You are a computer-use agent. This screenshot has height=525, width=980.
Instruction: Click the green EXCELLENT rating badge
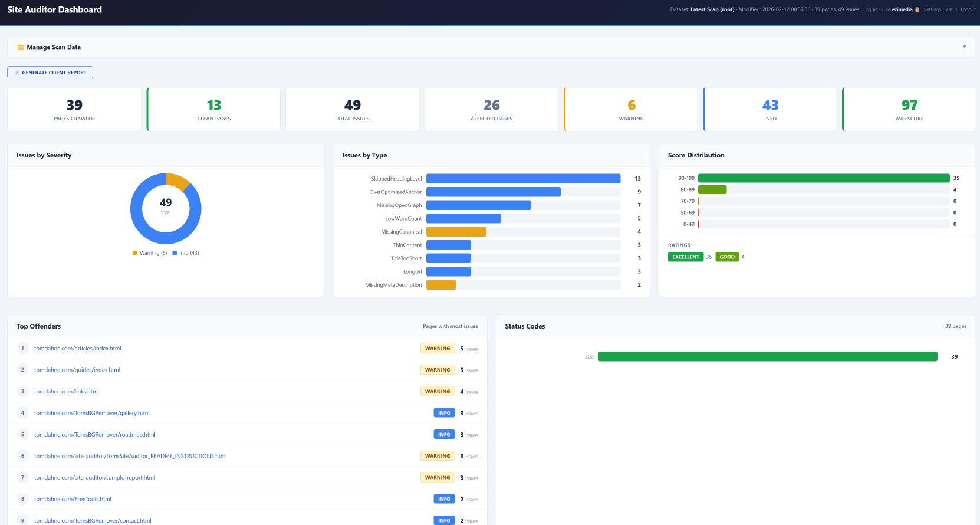point(685,257)
